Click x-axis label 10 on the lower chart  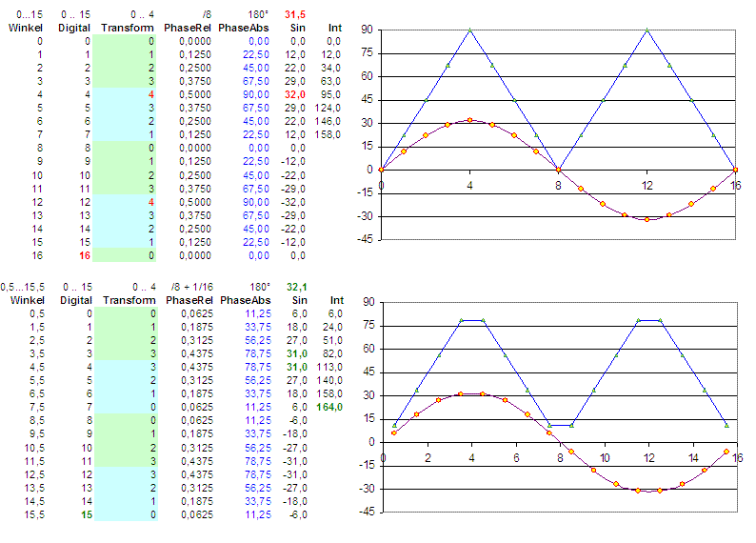pos(605,457)
